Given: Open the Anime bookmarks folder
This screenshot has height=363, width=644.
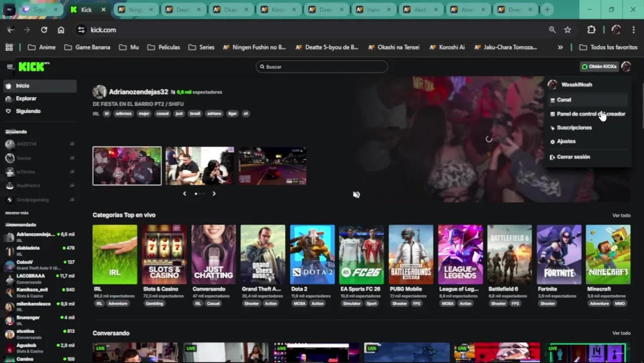Looking at the screenshot, I should 41,47.
